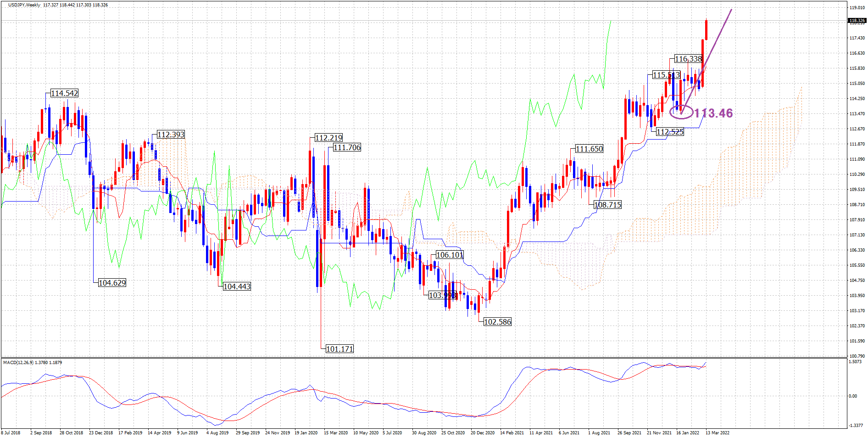Select the 112.393 price label
Screen dimensions: 868x438
[x=171, y=135]
